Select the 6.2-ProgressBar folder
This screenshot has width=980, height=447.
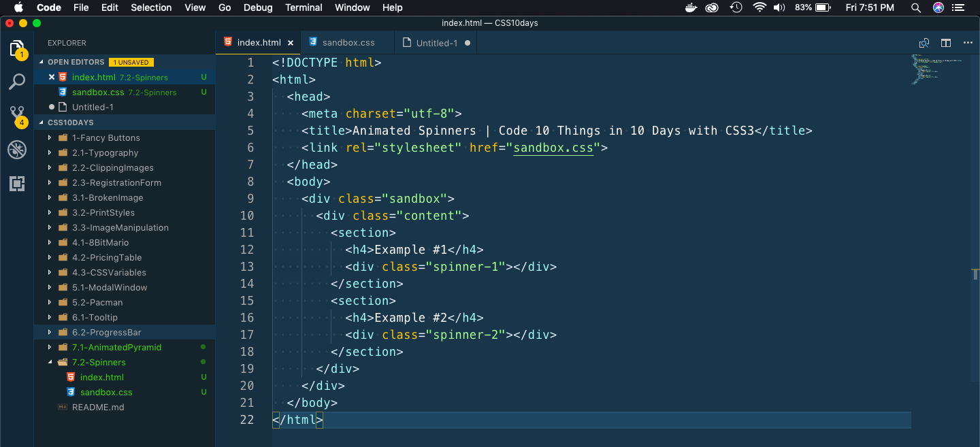tap(125, 332)
